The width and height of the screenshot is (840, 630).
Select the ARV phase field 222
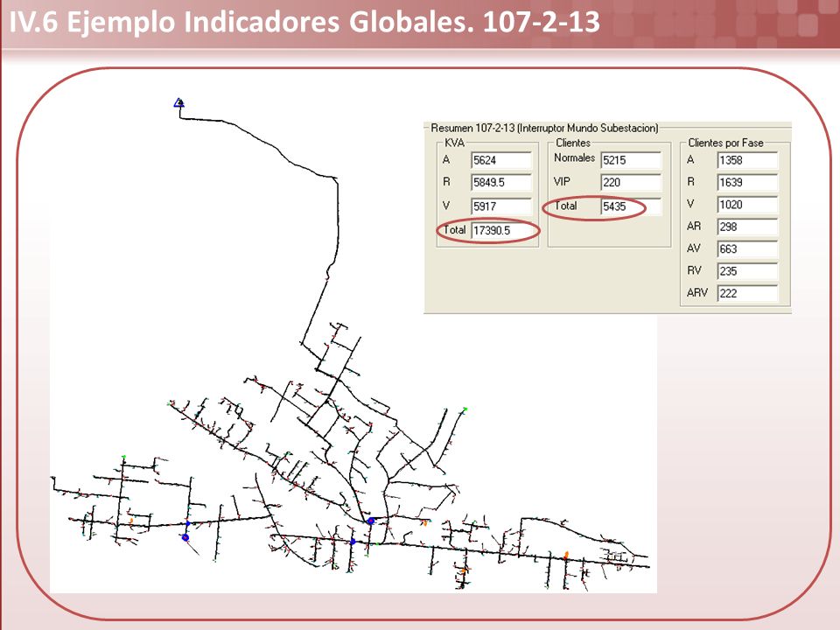pyautogui.click(x=747, y=294)
